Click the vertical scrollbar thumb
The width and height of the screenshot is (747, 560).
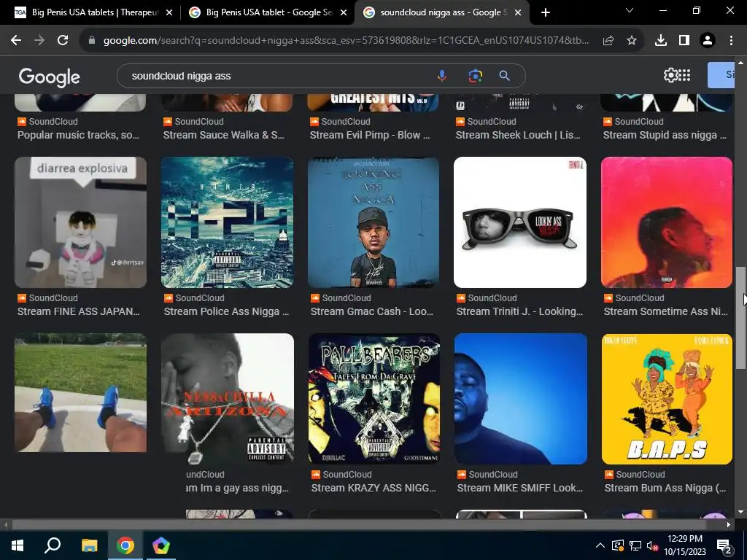(x=740, y=317)
